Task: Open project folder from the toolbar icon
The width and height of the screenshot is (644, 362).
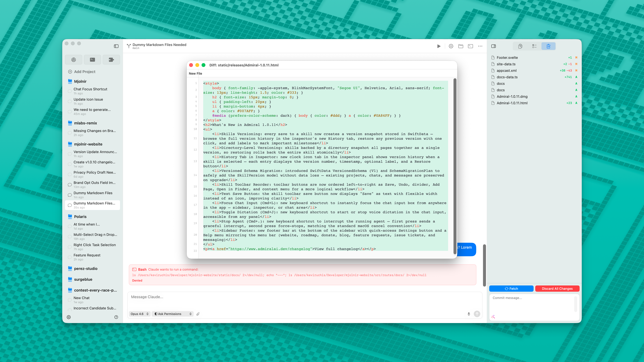Action: tap(461, 46)
